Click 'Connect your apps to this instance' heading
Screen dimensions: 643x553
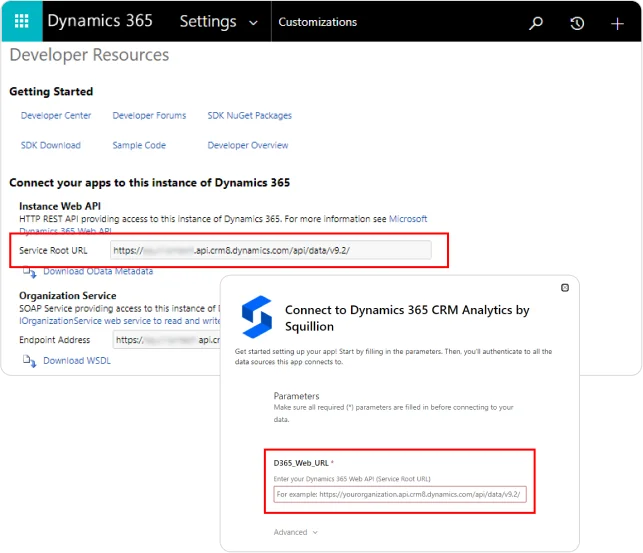click(150, 183)
